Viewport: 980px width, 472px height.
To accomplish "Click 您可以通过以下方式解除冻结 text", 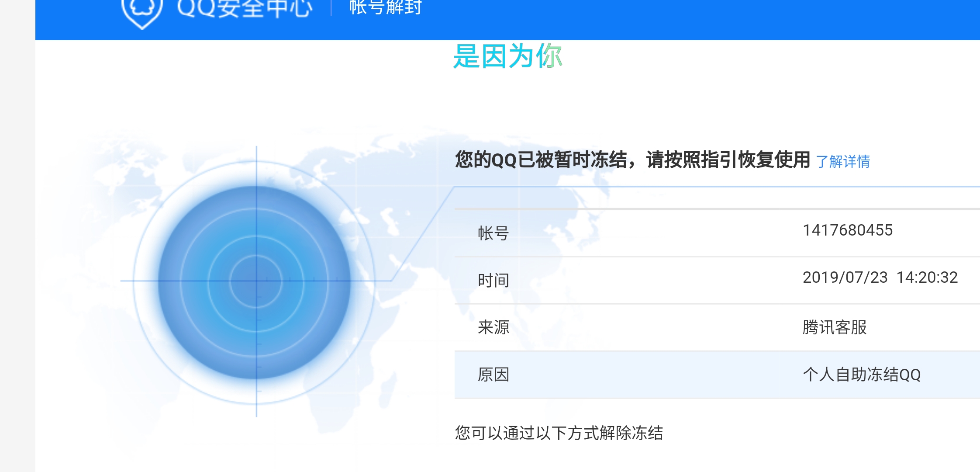I will pyautogui.click(x=559, y=433).
